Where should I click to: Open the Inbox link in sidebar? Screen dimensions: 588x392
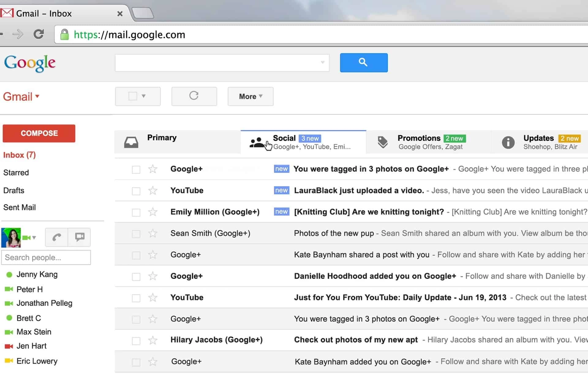coord(19,155)
